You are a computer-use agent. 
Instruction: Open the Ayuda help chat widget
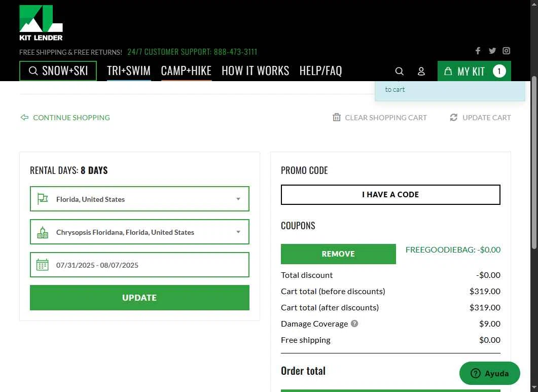click(490, 373)
